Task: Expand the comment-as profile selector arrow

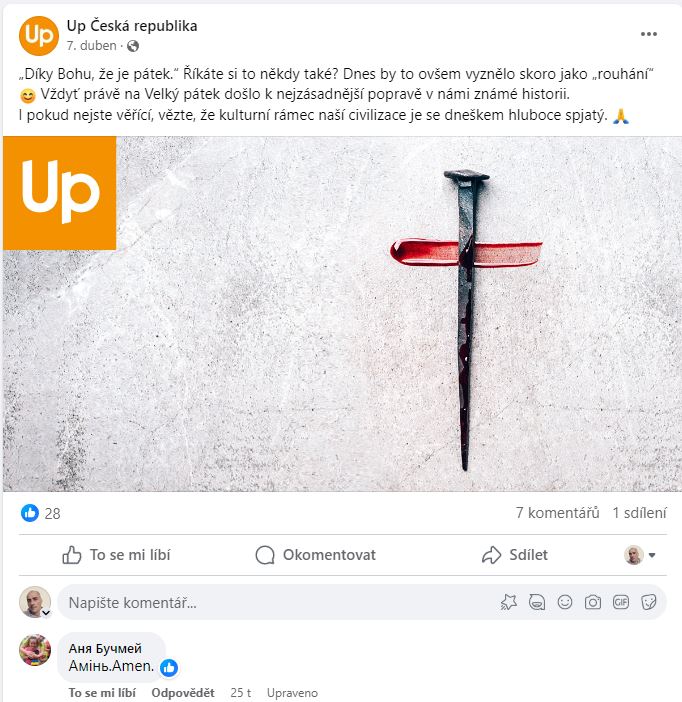Action: pyautogui.click(x=652, y=555)
